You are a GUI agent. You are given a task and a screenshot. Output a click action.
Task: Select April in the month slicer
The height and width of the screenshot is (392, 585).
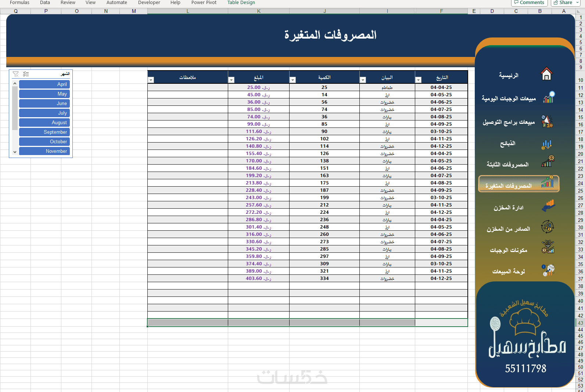(44, 84)
